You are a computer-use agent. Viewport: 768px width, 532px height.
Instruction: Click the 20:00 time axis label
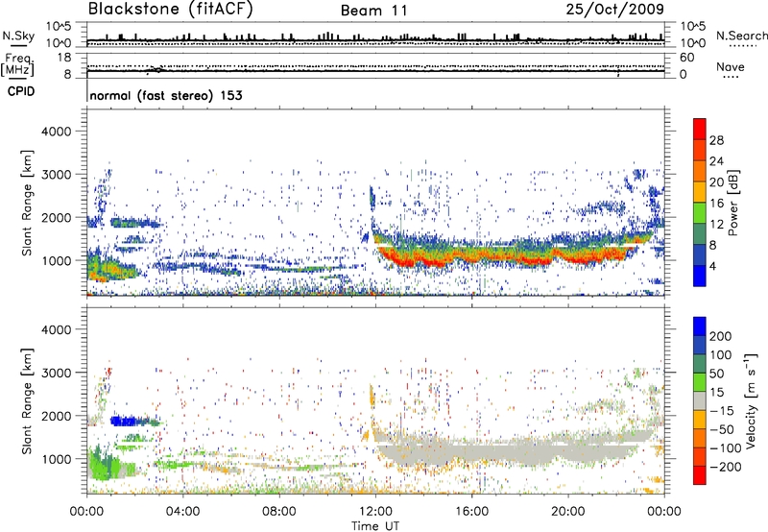[568, 512]
